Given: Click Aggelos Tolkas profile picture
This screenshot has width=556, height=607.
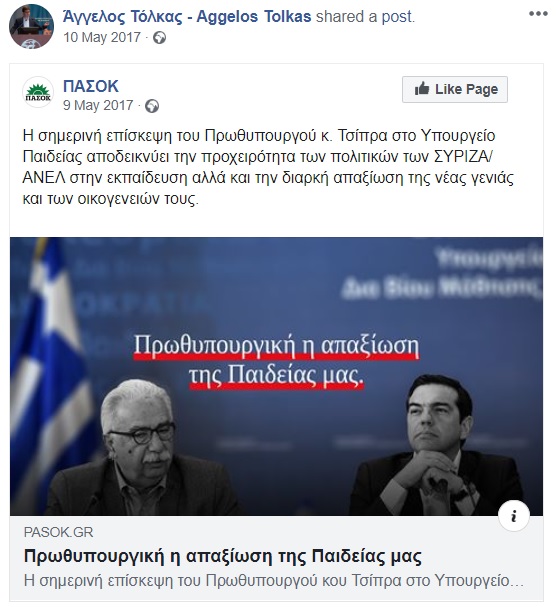Looking at the screenshot, I should (31, 26).
